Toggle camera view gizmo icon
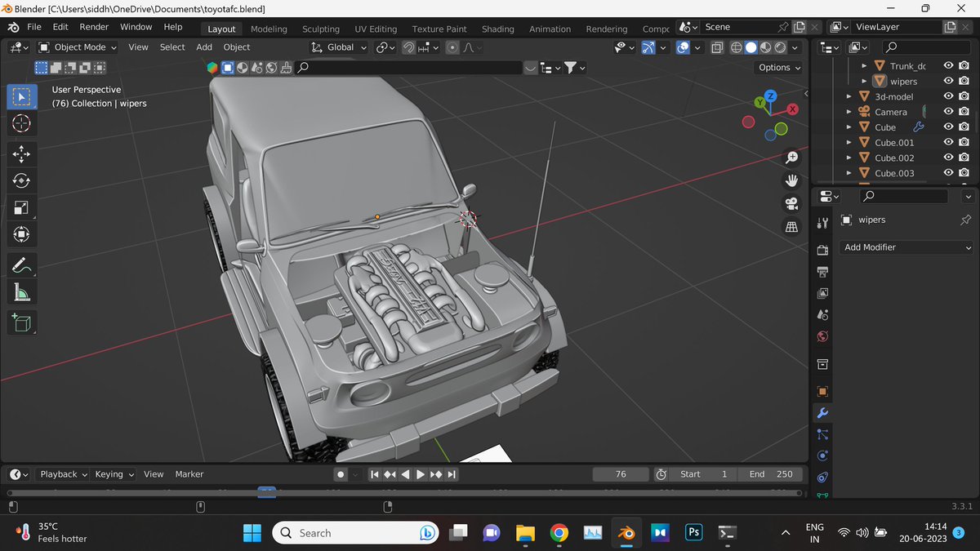The width and height of the screenshot is (980, 551). pos(791,204)
